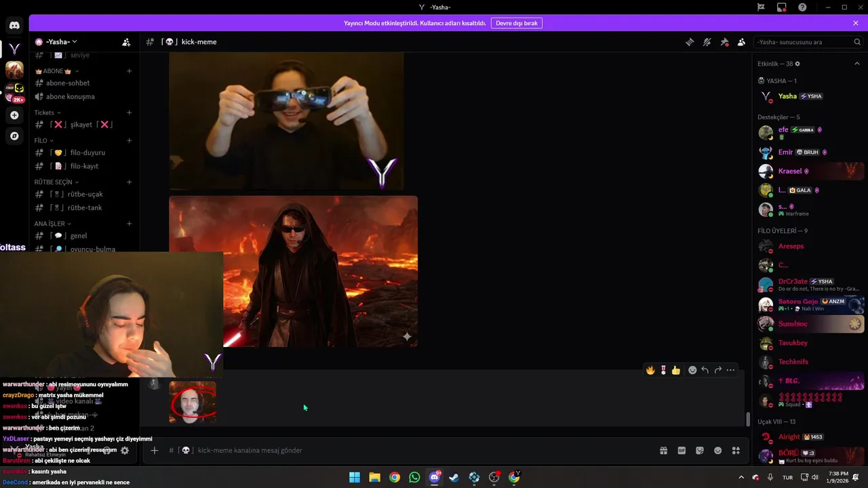Toggle notification settings bell icon in header
The height and width of the screenshot is (488, 868).
[x=707, y=42]
